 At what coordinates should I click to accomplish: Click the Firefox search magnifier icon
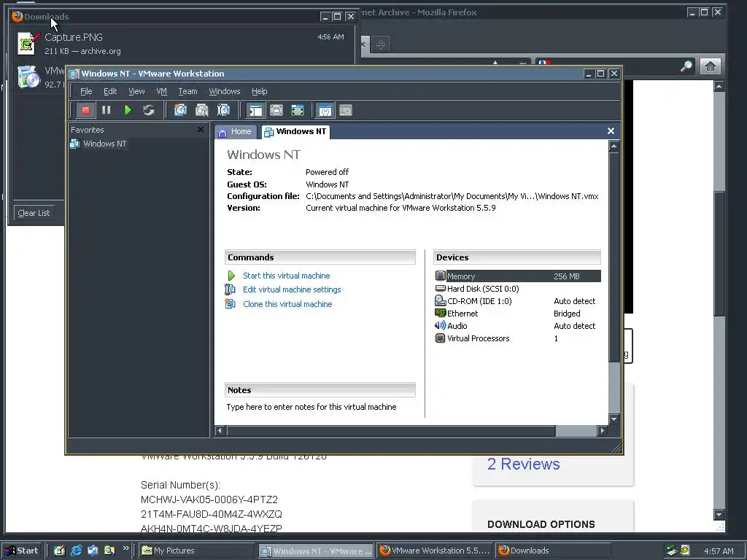click(x=686, y=66)
